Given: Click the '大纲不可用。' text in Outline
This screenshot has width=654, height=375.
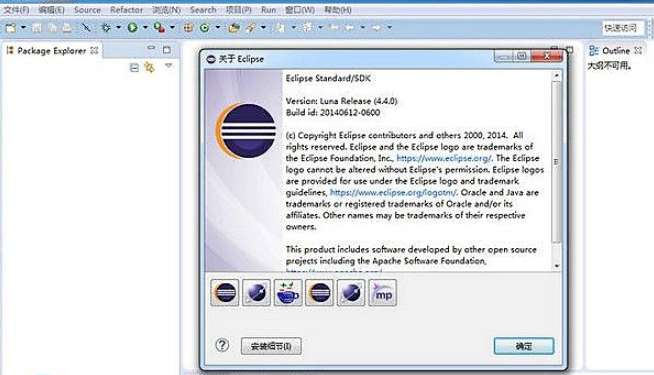Looking at the screenshot, I should coord(609,66).
